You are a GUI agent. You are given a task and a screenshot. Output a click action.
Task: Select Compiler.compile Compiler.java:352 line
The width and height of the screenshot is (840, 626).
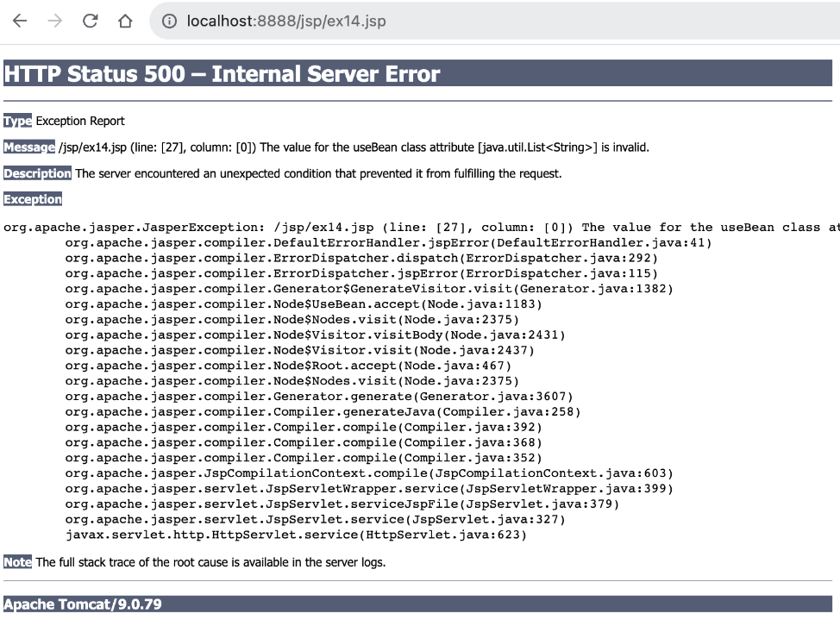(304, 458)
